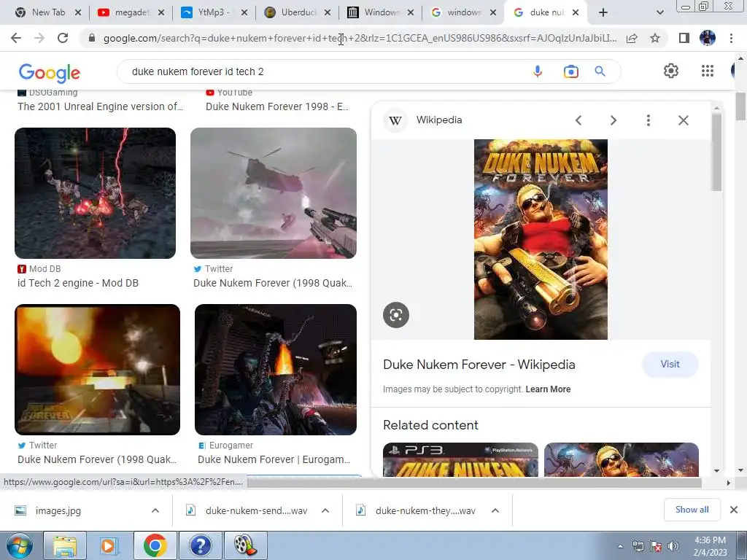Share this page from address bar
This screenshot has width=747, height=560.
coord(632,39)
